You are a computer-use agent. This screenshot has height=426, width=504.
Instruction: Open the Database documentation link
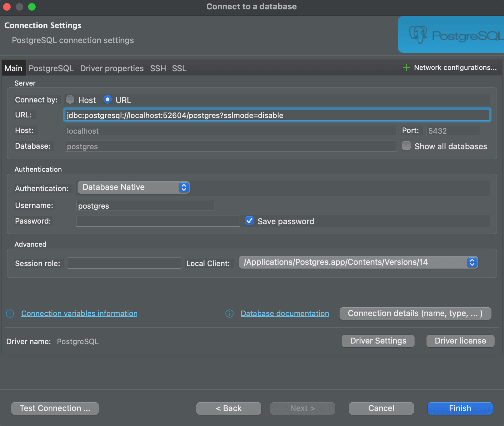pos(284,314)
